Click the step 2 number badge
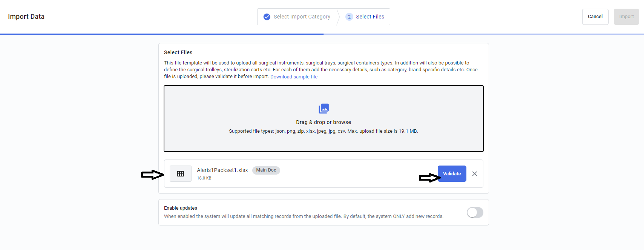This screenshot has height=250, width=644. click(349, 17)
